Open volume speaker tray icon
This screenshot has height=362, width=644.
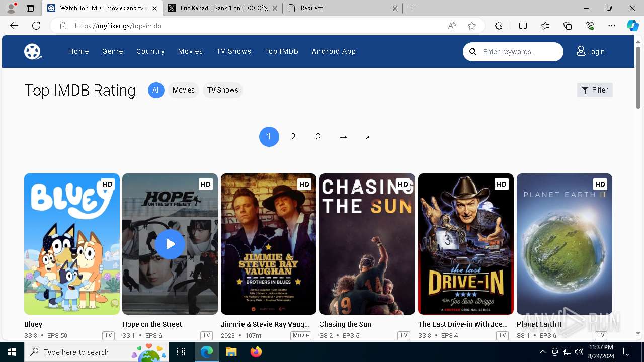point(579,352)
